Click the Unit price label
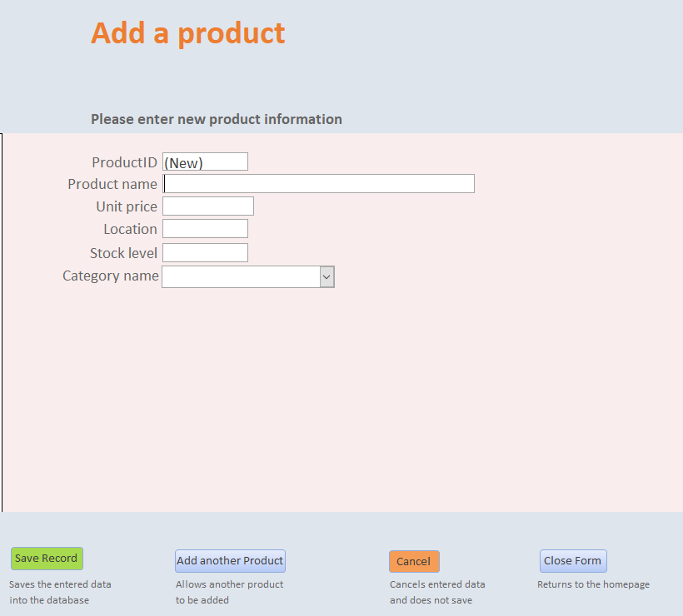Image resolution: width=683 pixels, height=616 pixels. pyautogui.click(x=126, y=206)
